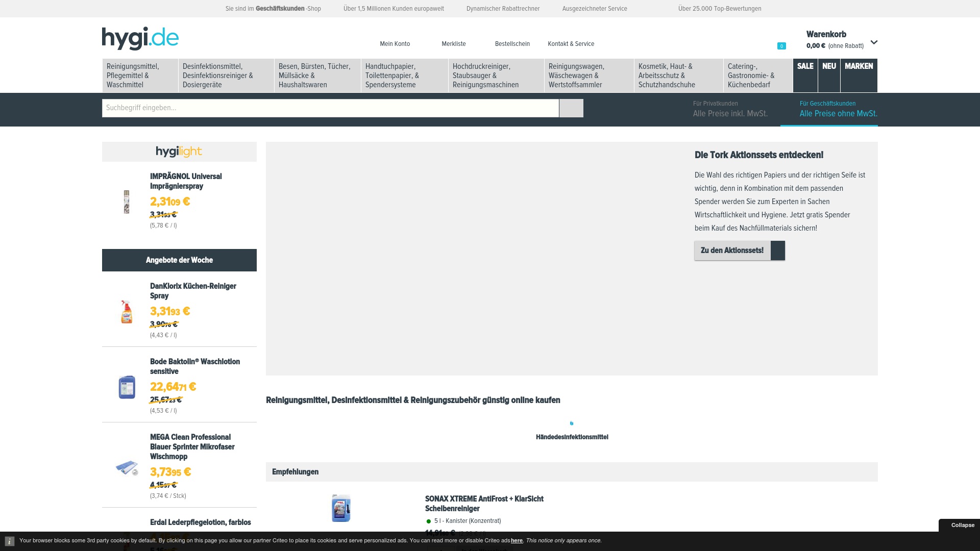Open MEGA Clean Blauer Sprinter Wischmopp title
This screenshot has width=980, height=551.
(x=192, y=447)
